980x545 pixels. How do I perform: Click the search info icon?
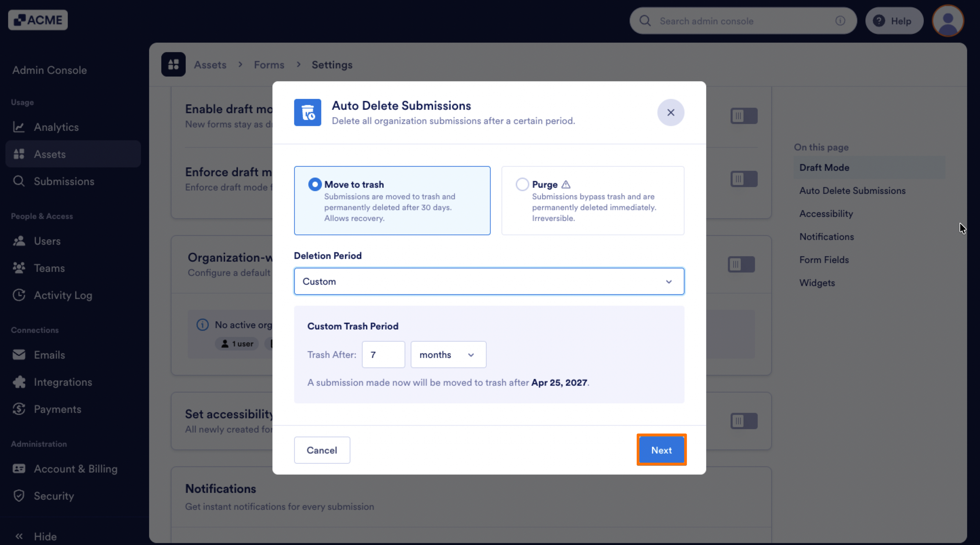(x=840, y=21)
